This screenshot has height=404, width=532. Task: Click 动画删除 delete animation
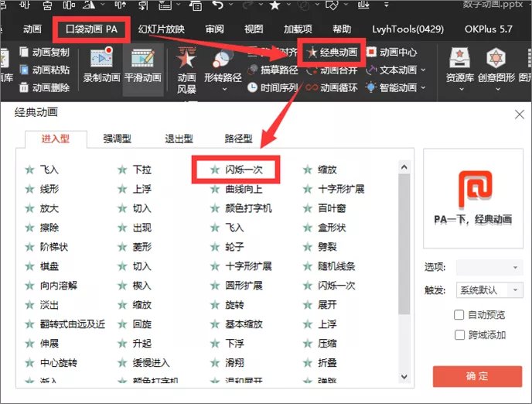tap(44, 87)
